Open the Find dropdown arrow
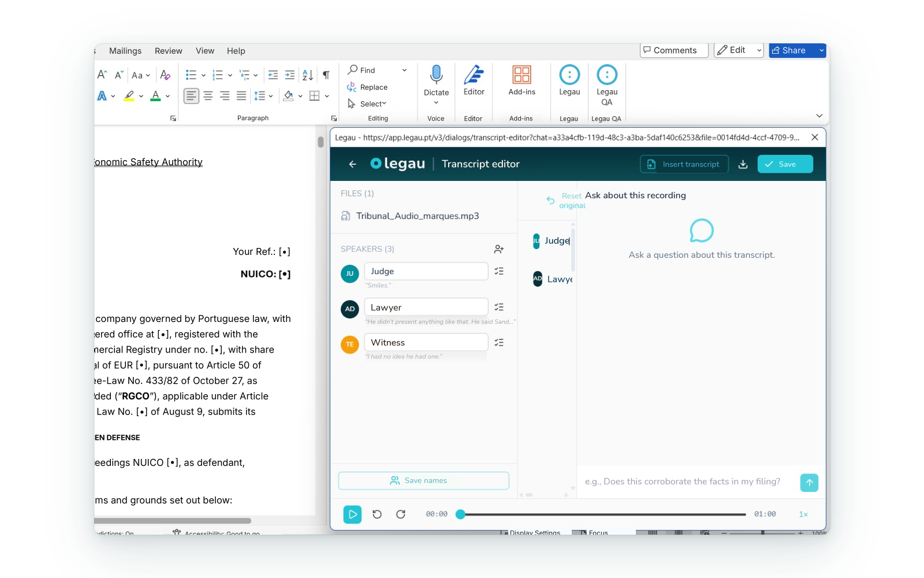This screenshot has height=578, width=924. 404,71
